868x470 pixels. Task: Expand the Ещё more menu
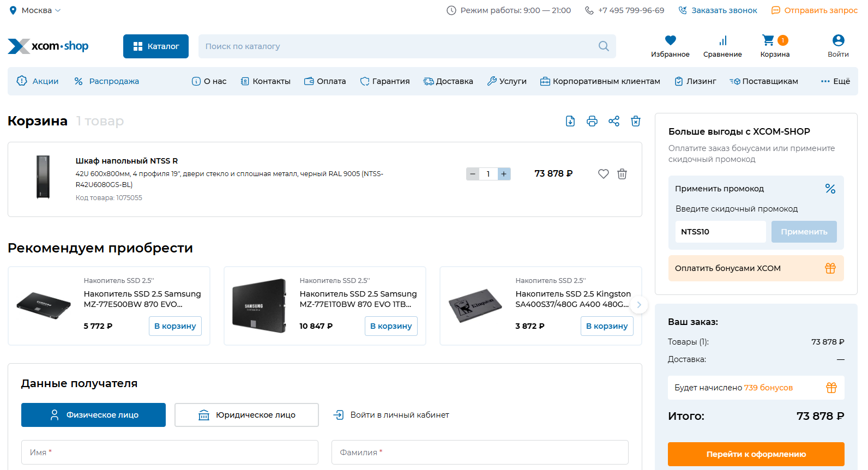pyautogui.click(x=835, y=81)
